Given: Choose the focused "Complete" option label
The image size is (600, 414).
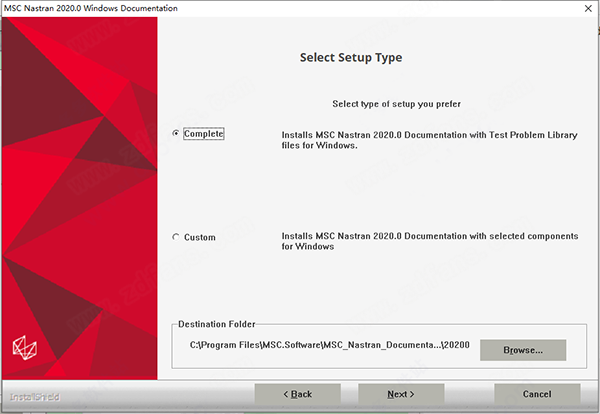Looking at the screenshot, I should tap(204, 134).
